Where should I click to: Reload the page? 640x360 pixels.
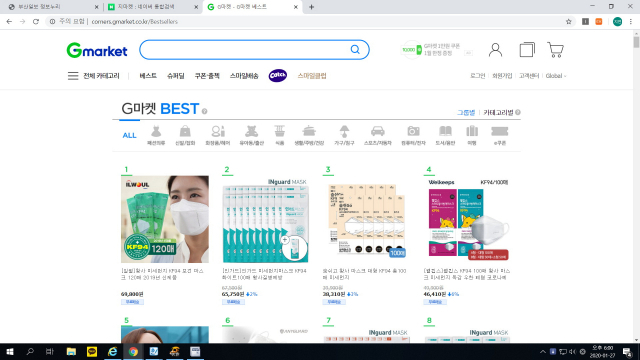[x=36, y=22]
